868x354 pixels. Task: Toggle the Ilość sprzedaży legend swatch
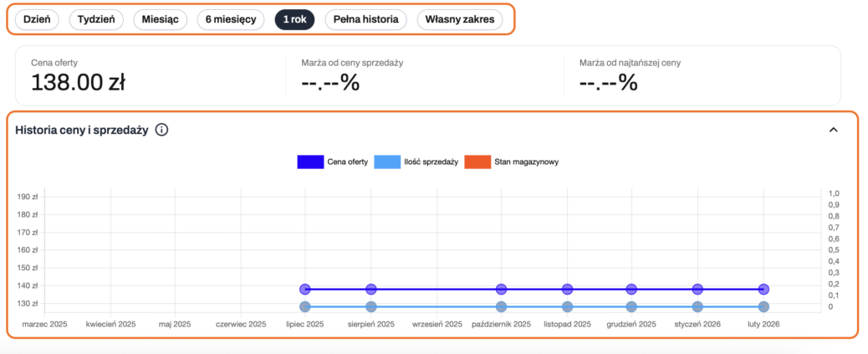[387, 162]
